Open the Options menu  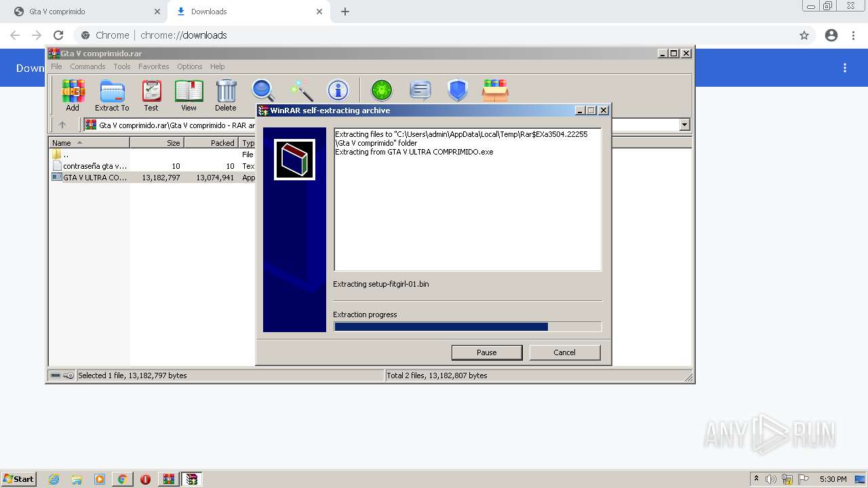[x=190, y=66]
